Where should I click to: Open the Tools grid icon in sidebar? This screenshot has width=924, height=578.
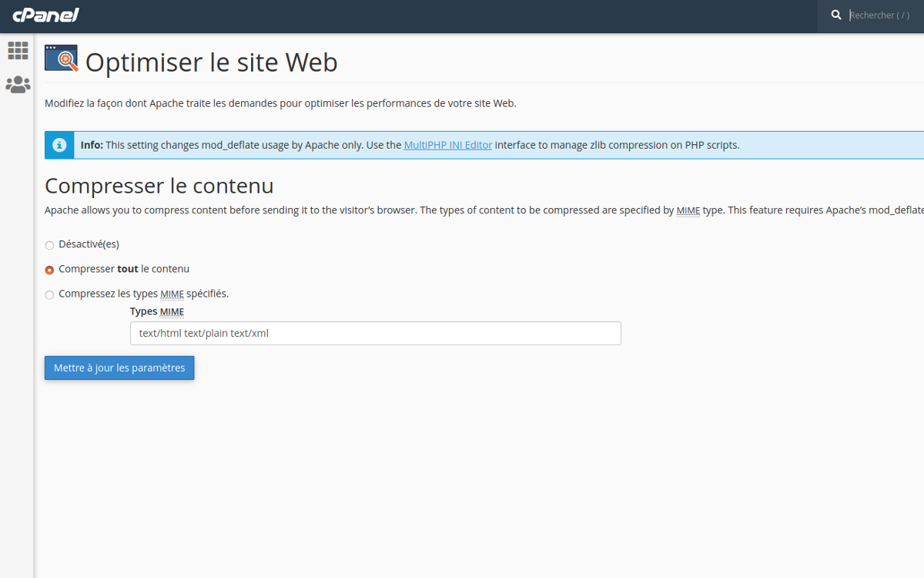click(18, 51)
